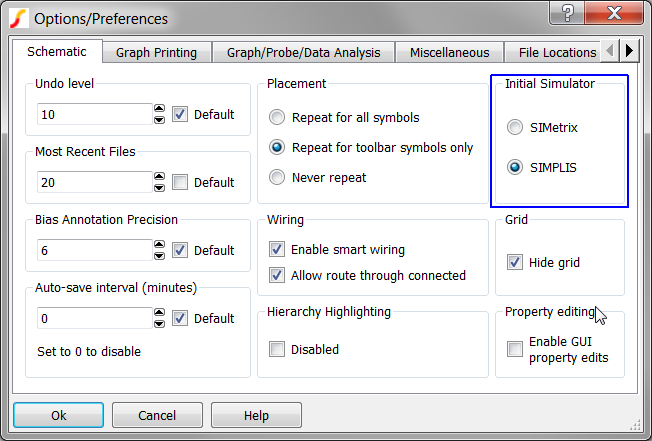The height and width of the screenshot is (441, 652).
Task: Click the Most Recent Files field
Action: (x=95, y=182)
